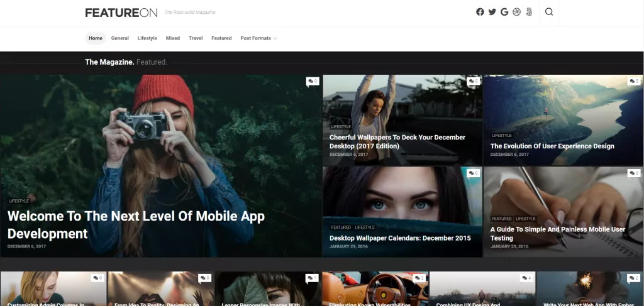Click the FEATUREON site logo
The image size is (644, 306).
[x=121, y=13]
